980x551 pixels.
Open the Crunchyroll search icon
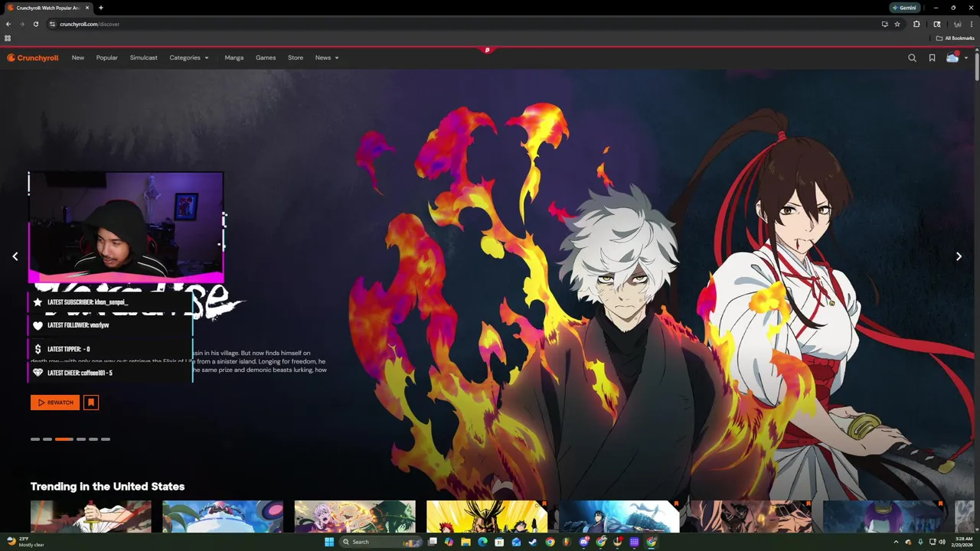click(x=912, y=57)
